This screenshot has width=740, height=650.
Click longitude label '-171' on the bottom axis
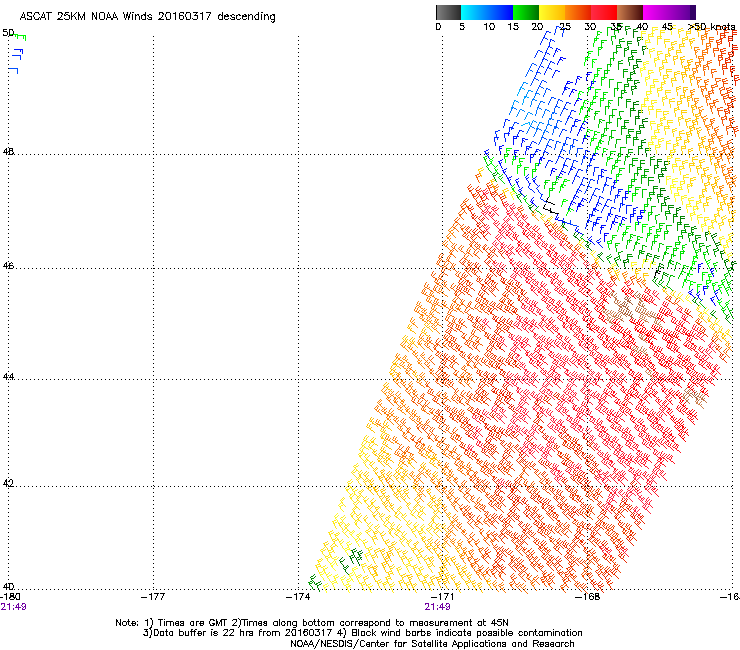coord(442,597)
